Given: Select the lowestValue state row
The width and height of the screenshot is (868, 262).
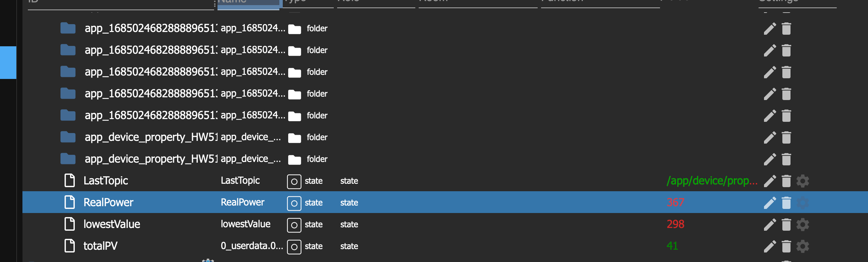Looking at the screenshot, I should pyautogui.click(x=445, y=224).
